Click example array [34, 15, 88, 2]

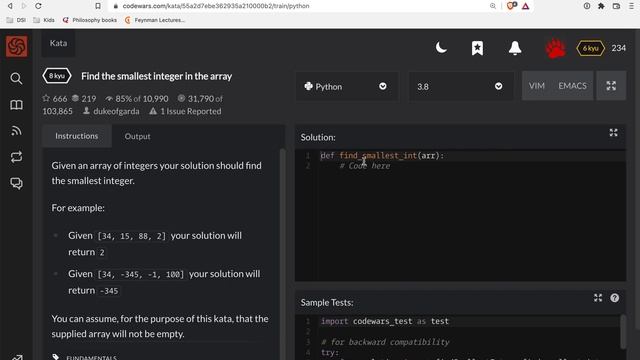131,236
